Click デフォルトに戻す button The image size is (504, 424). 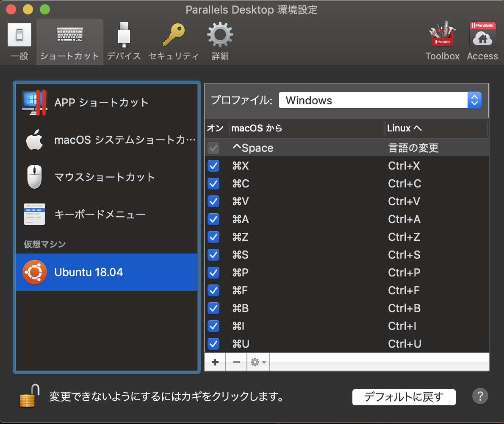tap(404, 397)
